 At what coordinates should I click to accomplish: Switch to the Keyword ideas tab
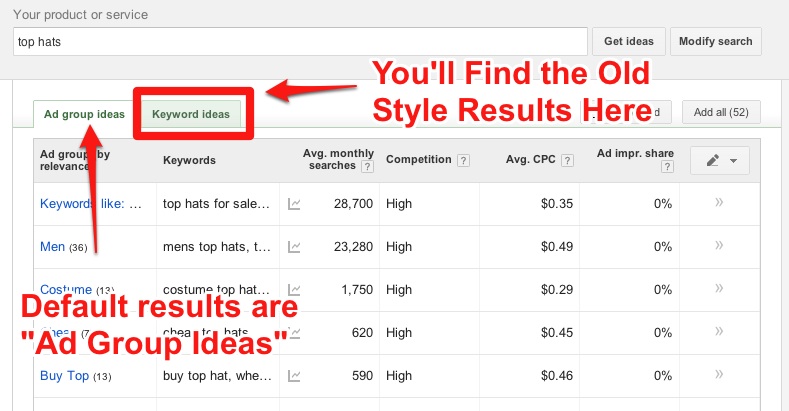(x=191, y=114)
